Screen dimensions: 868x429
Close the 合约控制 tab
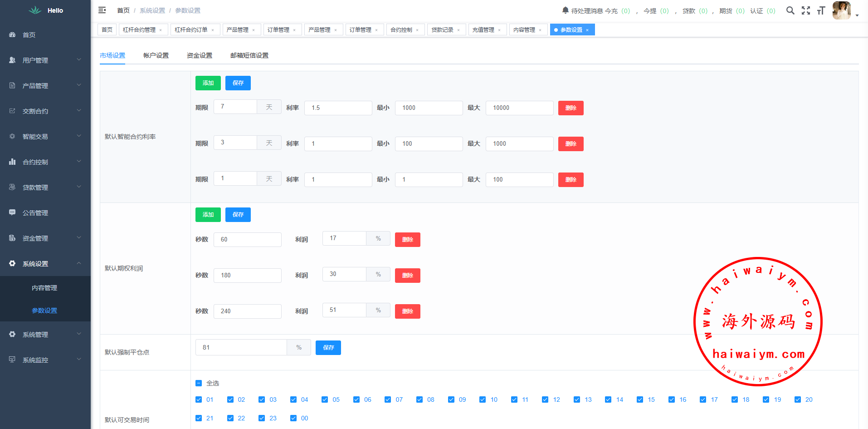(x=417, y=30)
